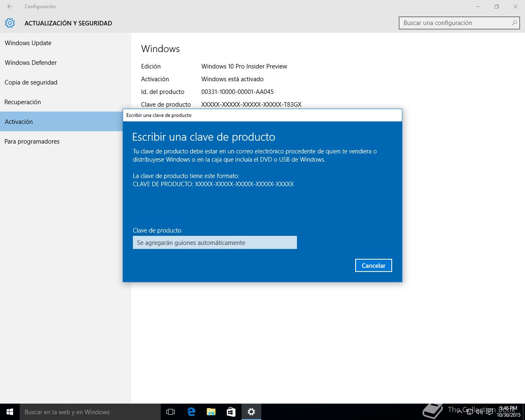This screenshot has height=420, width=525.
Task: Open the Recuperación section
Action: 66,102
